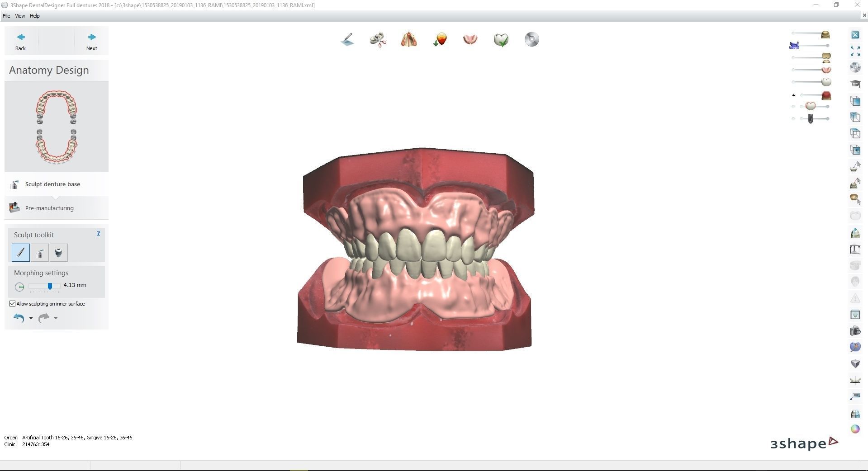This screenshot has width=868, height=471.
Task: Open the undo history dropdown arrow
Action: (x=31, y=318)
